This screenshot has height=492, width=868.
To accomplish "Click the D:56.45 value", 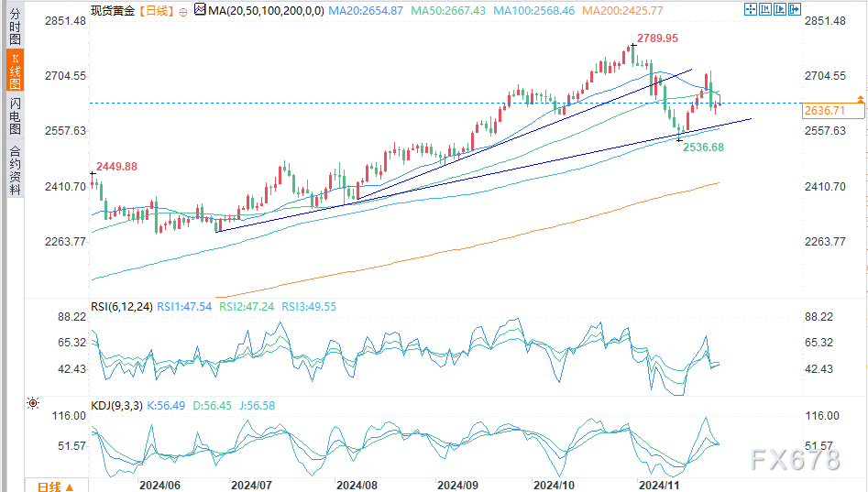I will (212, 406).
